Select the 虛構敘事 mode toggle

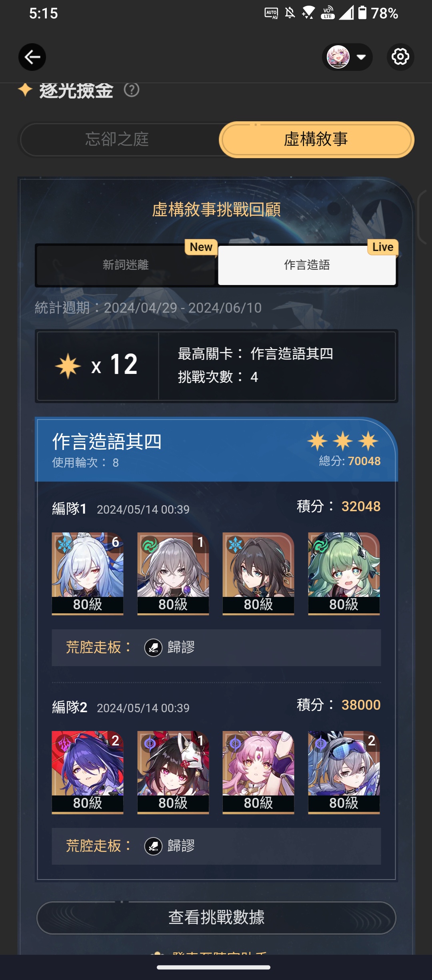(316, 139)
